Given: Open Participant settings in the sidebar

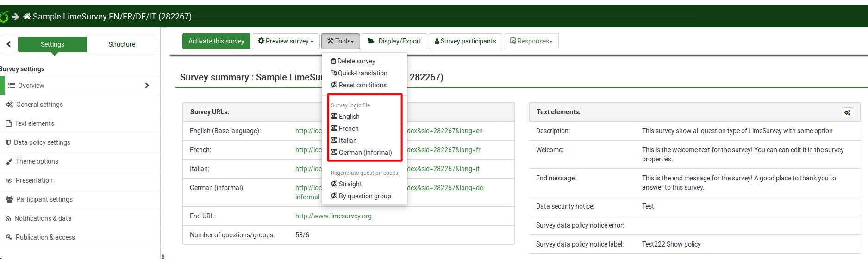Looking at the screenshot, I should pos(44,199).
